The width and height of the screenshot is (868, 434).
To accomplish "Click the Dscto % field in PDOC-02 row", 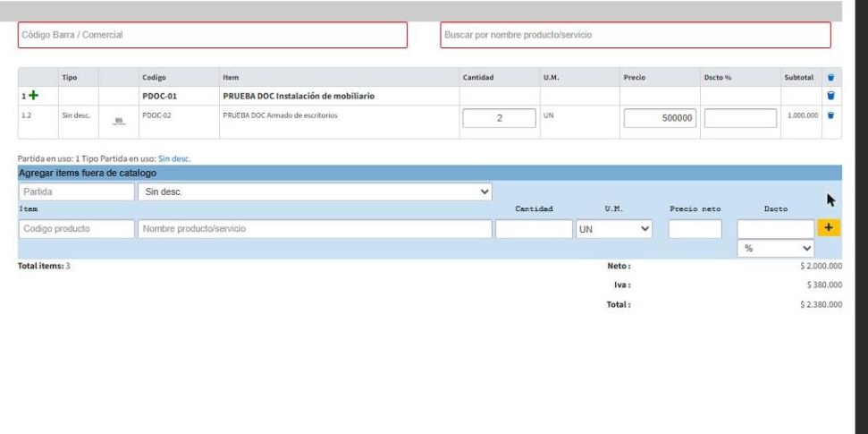I will coord(740,118).
